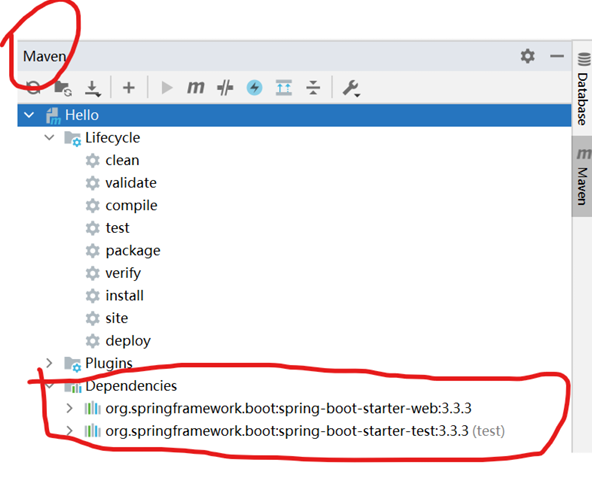Click gear icon beside deploy

click(x=93, y=341)
